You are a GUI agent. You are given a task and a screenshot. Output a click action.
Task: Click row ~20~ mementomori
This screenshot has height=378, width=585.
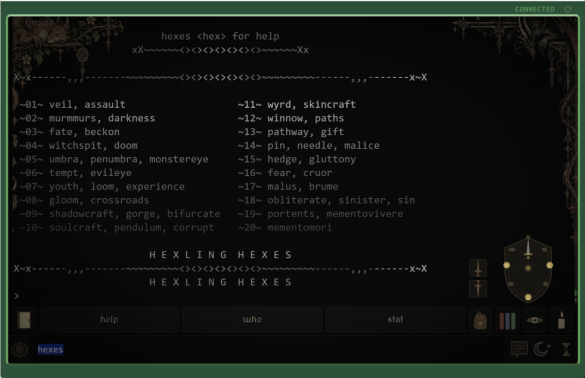tap(285, 228)
